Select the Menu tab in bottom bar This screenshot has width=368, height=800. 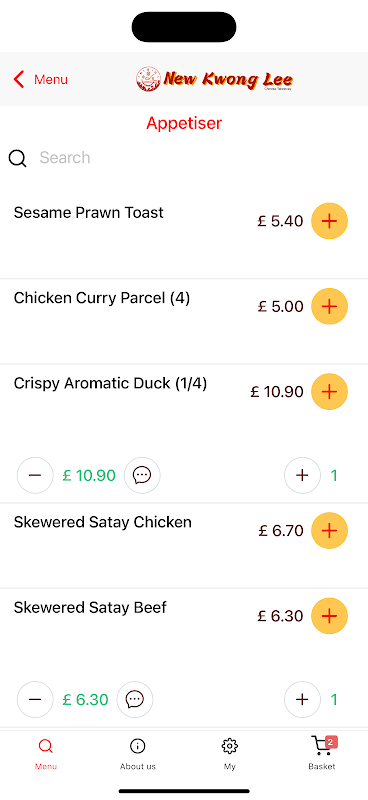(46, 753)
